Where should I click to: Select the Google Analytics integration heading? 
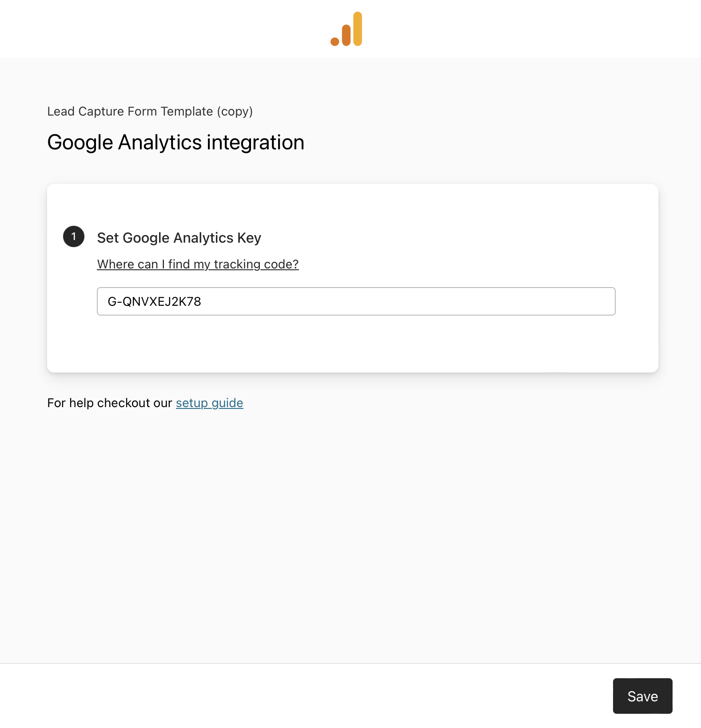point(175,142)
